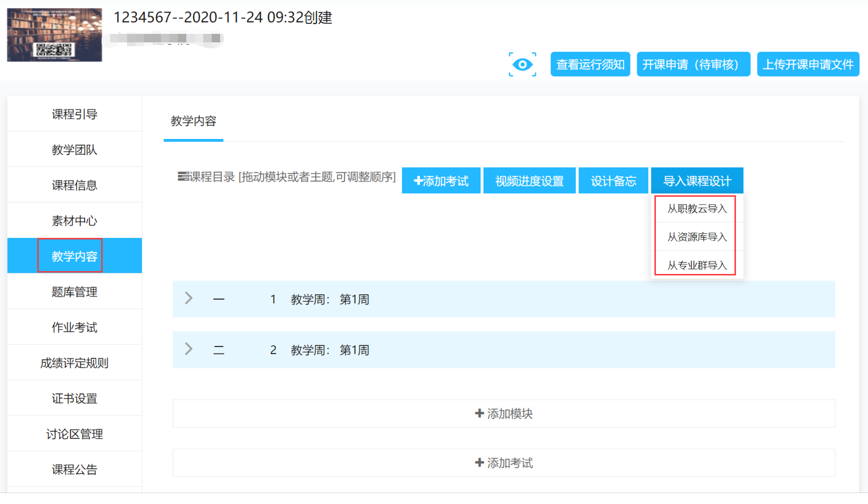Select 从职教云导入 option
The height and width of the screenshot is (504, 868).
click(x=697, y=208)
